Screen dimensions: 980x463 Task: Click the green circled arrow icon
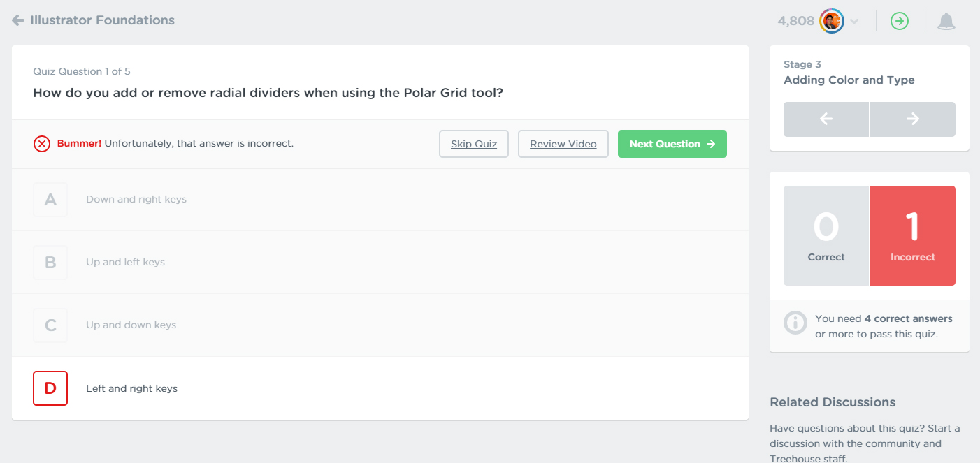(x=899, y=21)
